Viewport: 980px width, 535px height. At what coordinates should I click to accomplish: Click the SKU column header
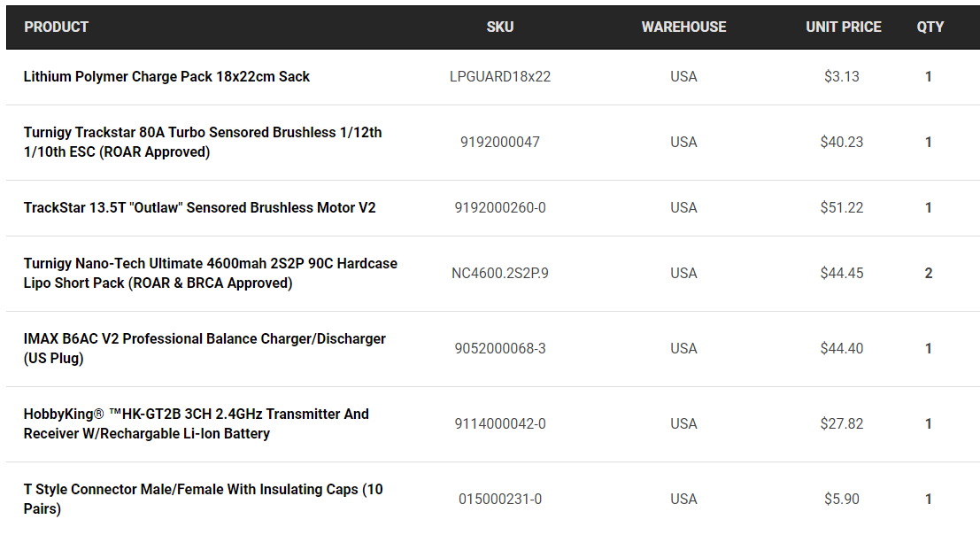(500, 27)
